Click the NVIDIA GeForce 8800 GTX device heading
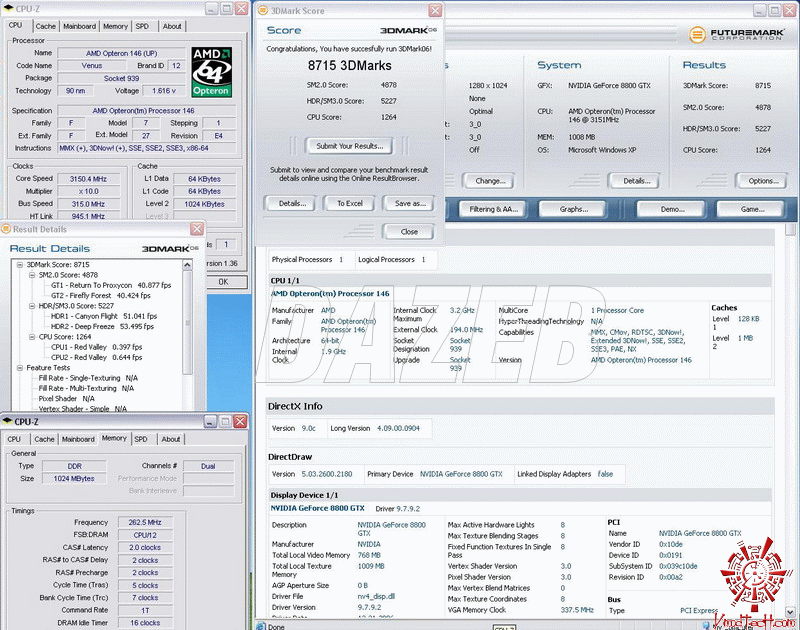The image size is (800, 630). coord(317,508)
